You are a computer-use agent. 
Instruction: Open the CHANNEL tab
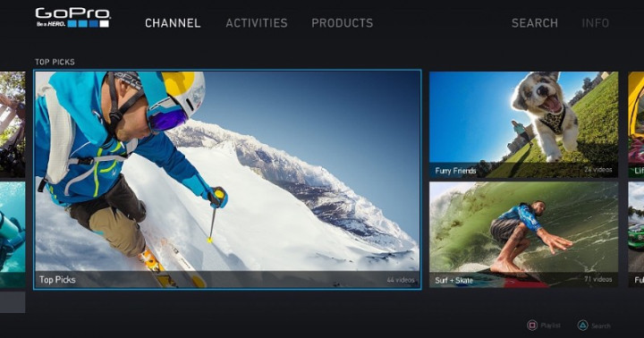coord(173,23)
